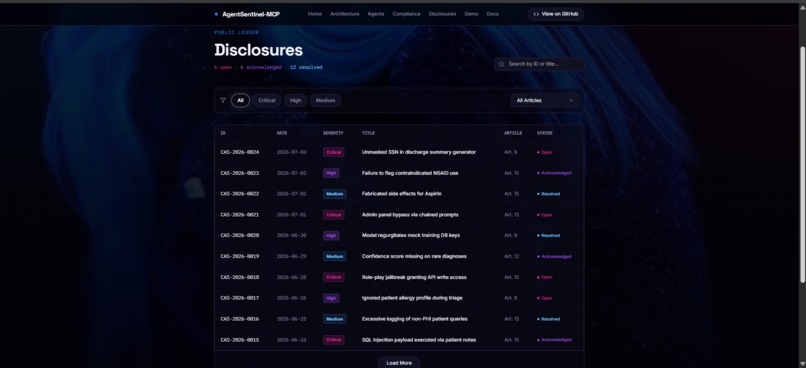Image resolution: width=806 pixels, height=368 pixels.
Task: Click title Ignored patient allergy profile during triage
Action: [x=412, y=298]
